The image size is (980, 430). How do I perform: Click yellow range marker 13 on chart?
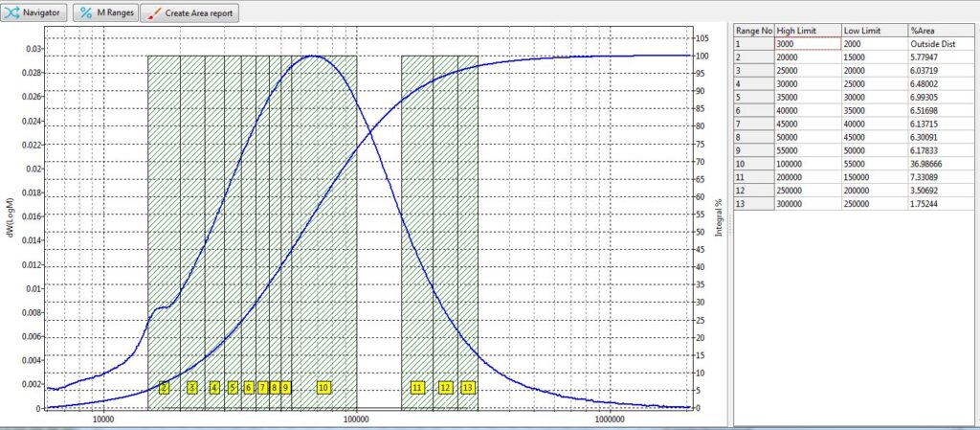467,388
